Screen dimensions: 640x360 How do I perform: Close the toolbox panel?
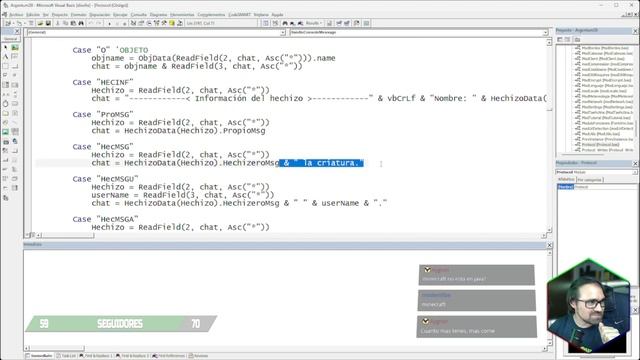[x=17, y=31]
